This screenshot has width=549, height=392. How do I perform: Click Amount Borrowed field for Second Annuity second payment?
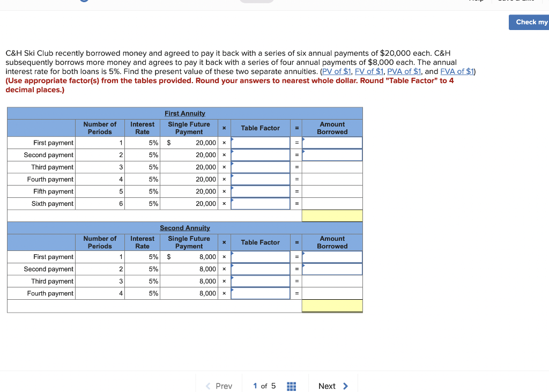(332, 269)
